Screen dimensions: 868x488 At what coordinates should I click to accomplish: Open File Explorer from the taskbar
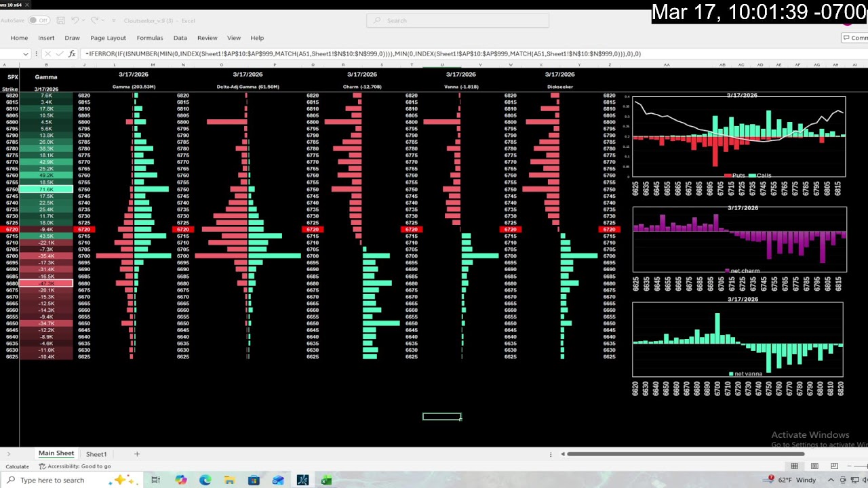point(229,480)
